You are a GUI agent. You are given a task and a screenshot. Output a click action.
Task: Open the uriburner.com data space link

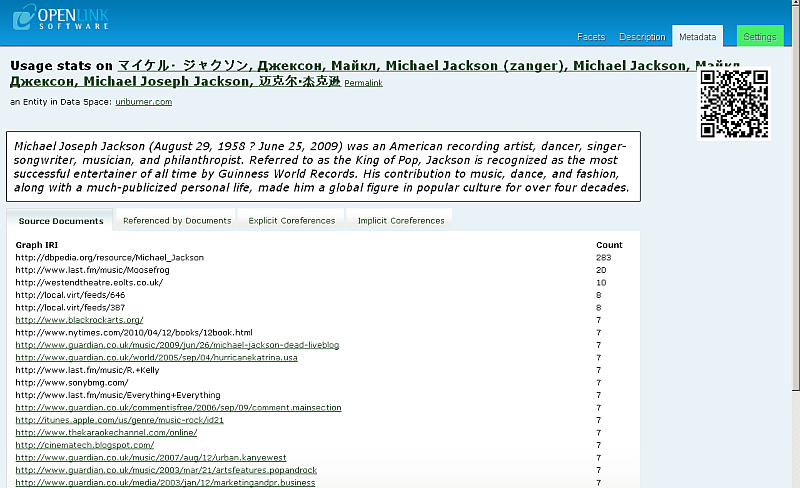(143, 102)
